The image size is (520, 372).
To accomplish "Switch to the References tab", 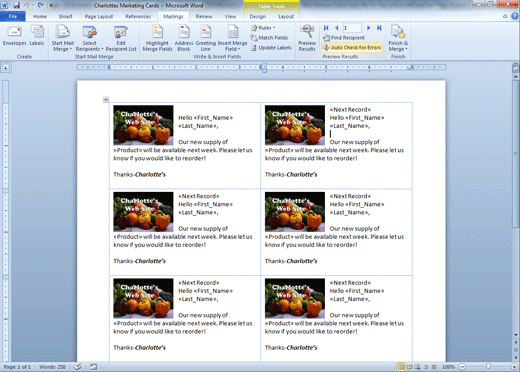I will tap(138, 16).
